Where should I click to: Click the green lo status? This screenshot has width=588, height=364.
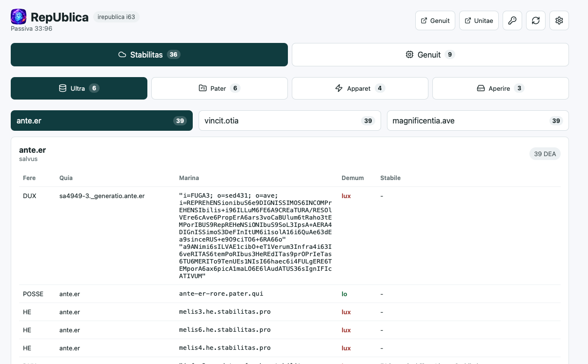coord(345,294)
